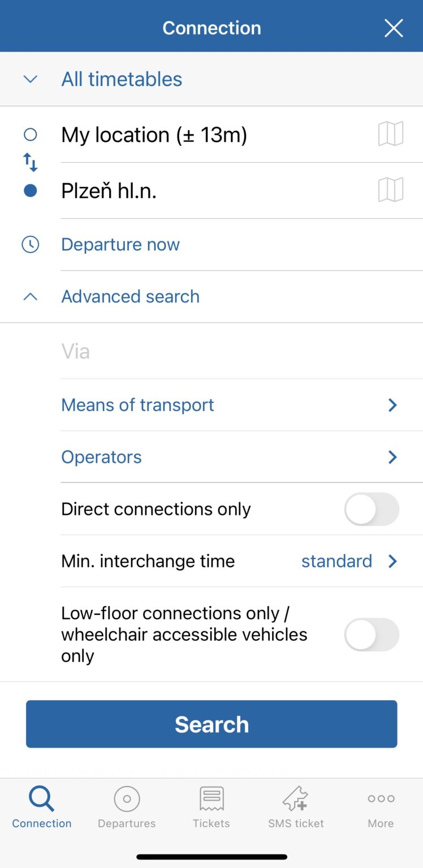Open the Departures tab icon
Screen dimensions: 423x868
coord(127,799)
